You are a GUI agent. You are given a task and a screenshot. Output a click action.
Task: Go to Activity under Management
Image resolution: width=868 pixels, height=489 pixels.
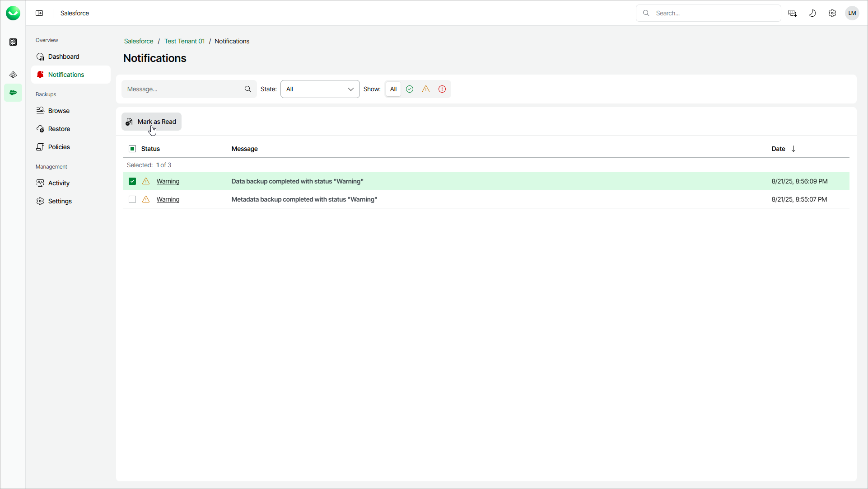pos(59,183)
